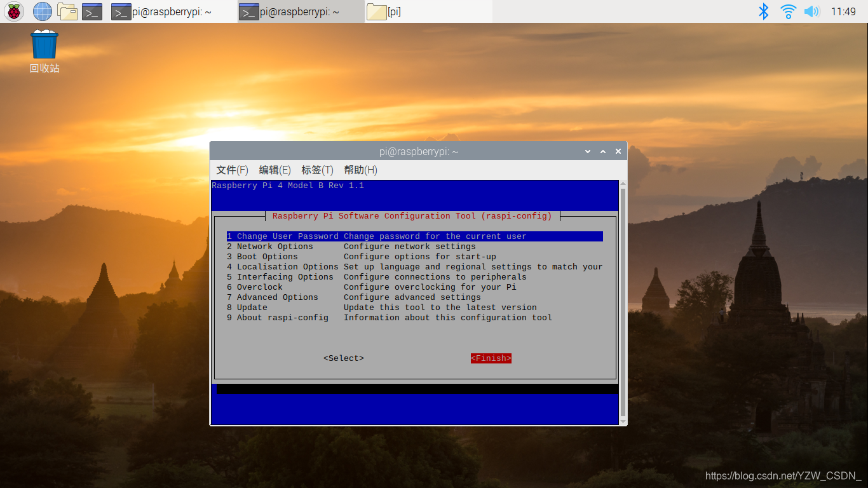
Task: Launch the web browser globe icon
Action: (x=43, y=11)
